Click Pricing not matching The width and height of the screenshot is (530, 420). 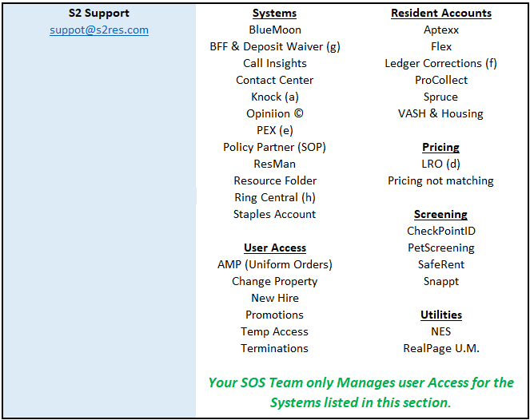440,180
